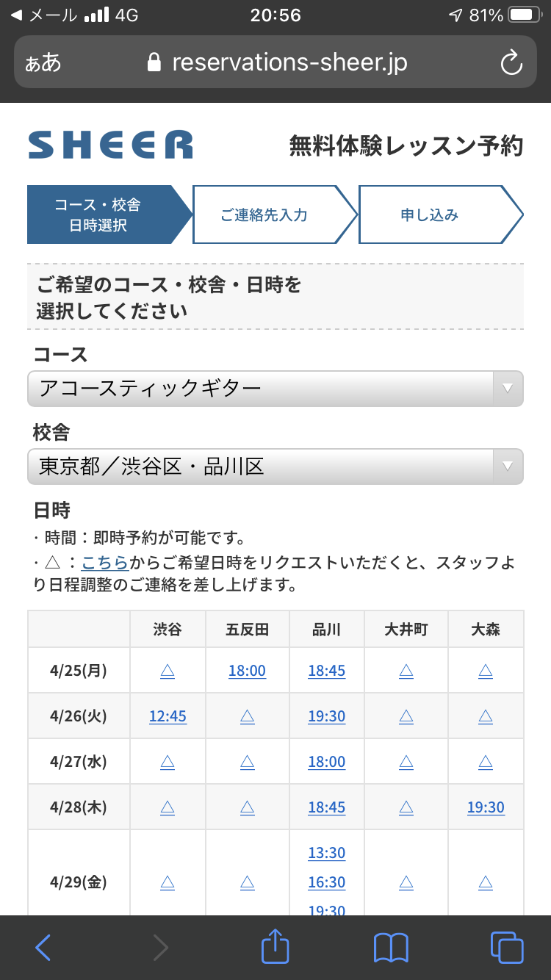The height and width of the screenshot is (980, 551).
Task: Click the SHEER logo
Action: [110, 145]
